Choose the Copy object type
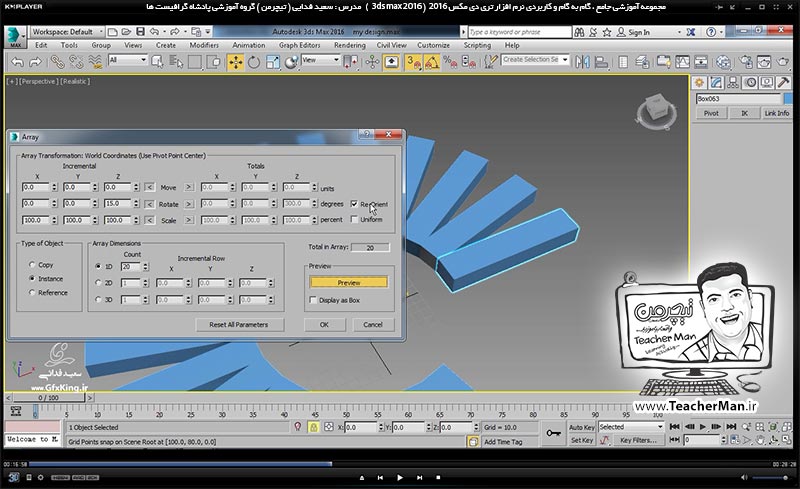Viewport: 800px width, 489px height. pos(32,265)
